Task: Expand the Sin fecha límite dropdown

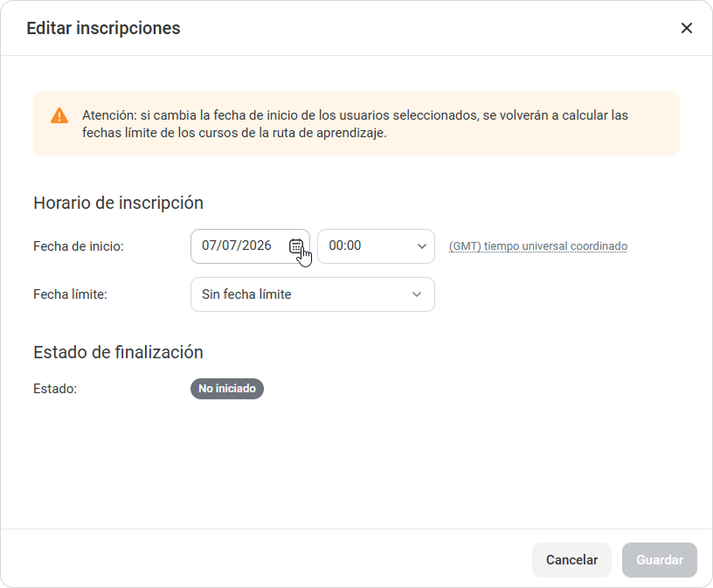Action: click(313, 294)
